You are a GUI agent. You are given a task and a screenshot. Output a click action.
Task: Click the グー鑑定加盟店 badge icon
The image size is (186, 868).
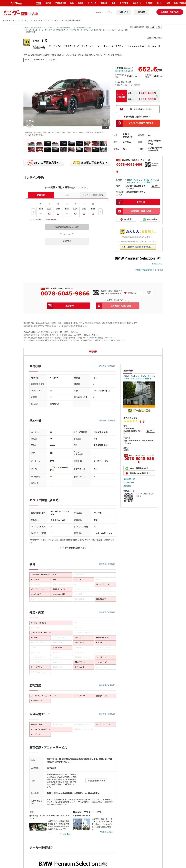130,410
